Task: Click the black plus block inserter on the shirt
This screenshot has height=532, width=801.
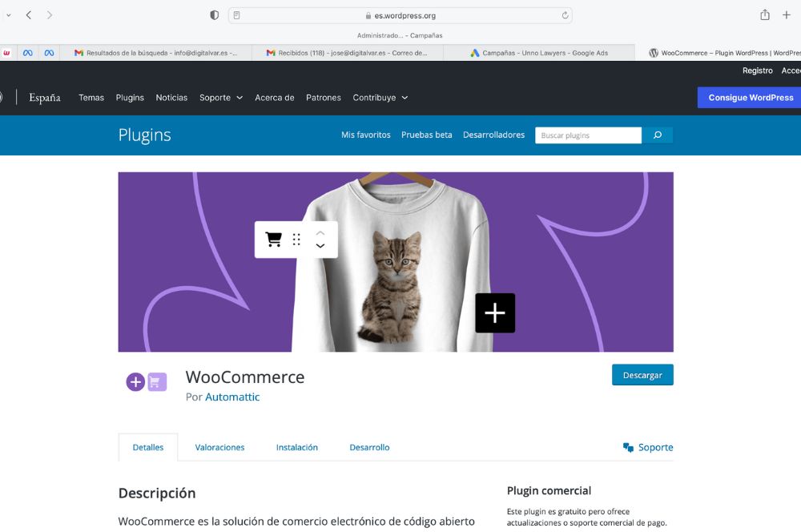Action: click(494, 312)
